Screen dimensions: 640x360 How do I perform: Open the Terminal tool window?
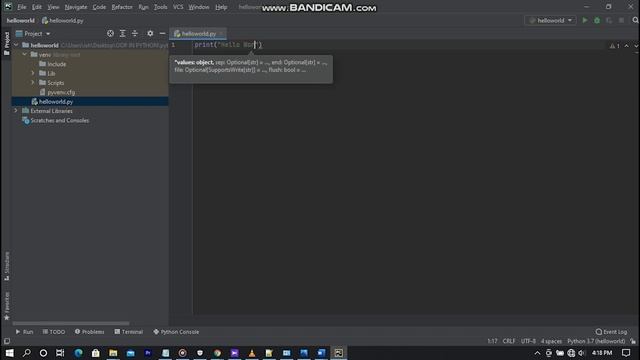click(129, 332)
